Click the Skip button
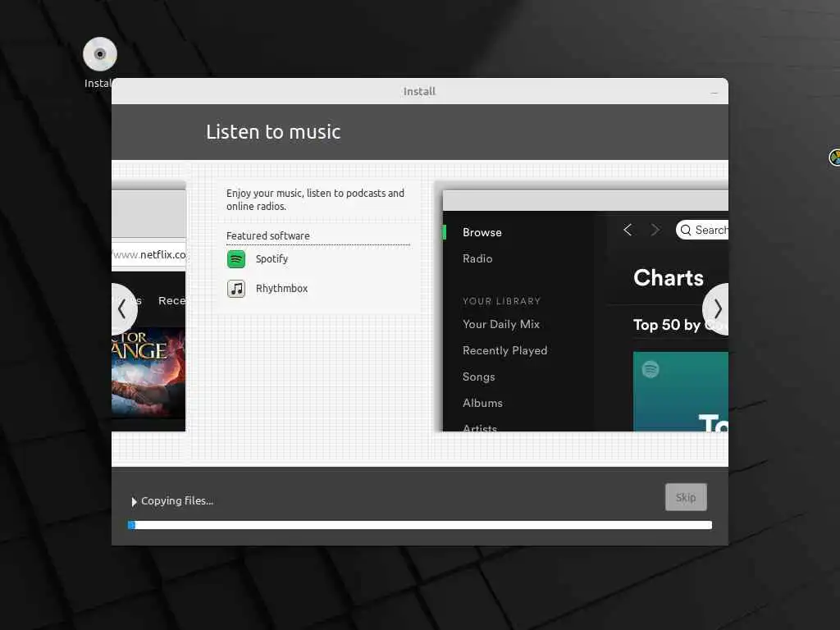Screen dimensions: 840x630 click(x=686, y=497)
